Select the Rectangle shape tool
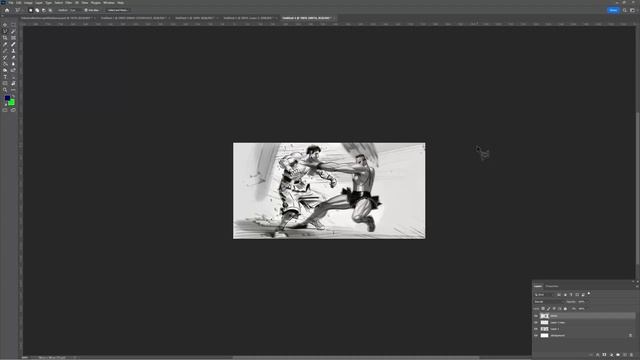This screenshot has height=360, width=640. click(5, 83)
